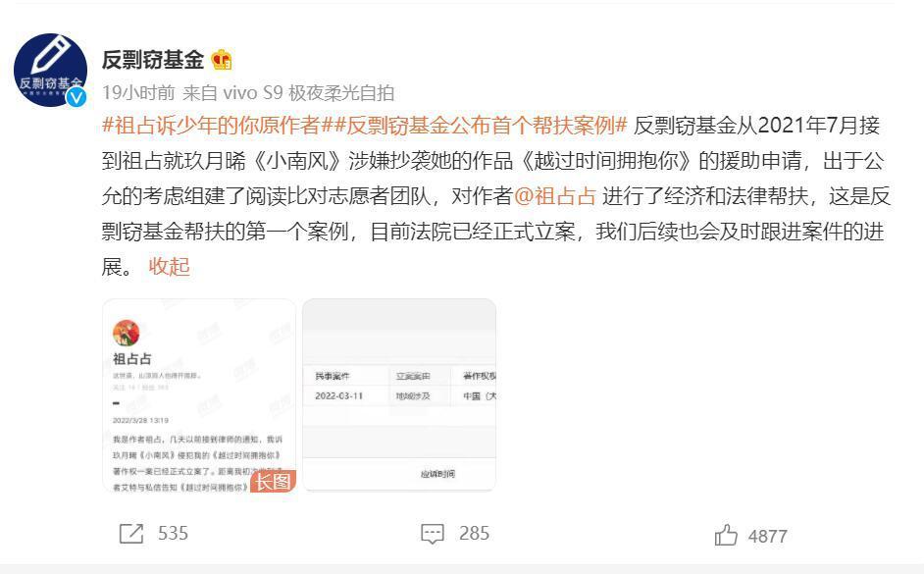Click the 19小时前 timestamp
The width and height of the screenshot is (924, 574).
click(x=138, y=93)
